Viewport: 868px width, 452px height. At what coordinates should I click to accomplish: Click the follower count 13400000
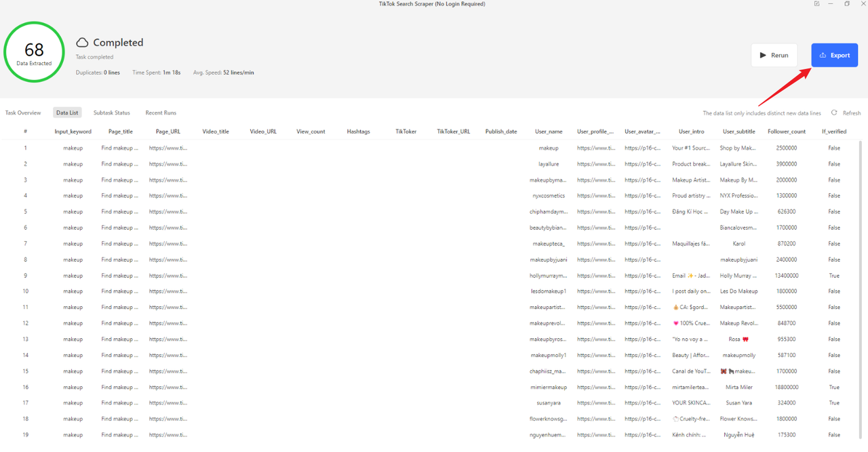[787, 276]
